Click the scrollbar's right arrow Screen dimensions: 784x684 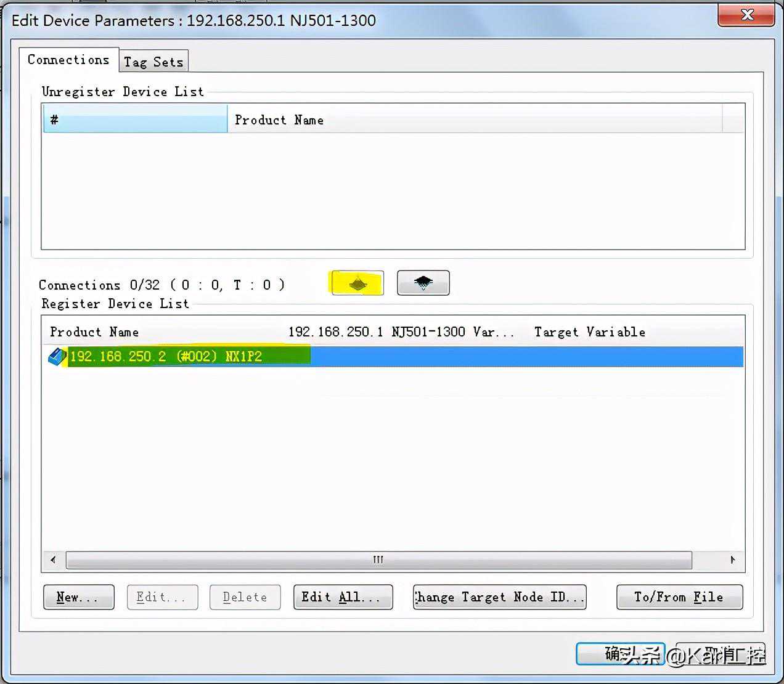coord(732,560)
